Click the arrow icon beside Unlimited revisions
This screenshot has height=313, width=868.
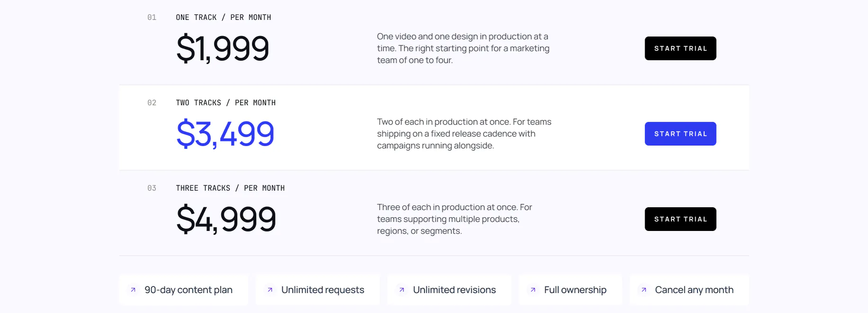click(402, 290)
